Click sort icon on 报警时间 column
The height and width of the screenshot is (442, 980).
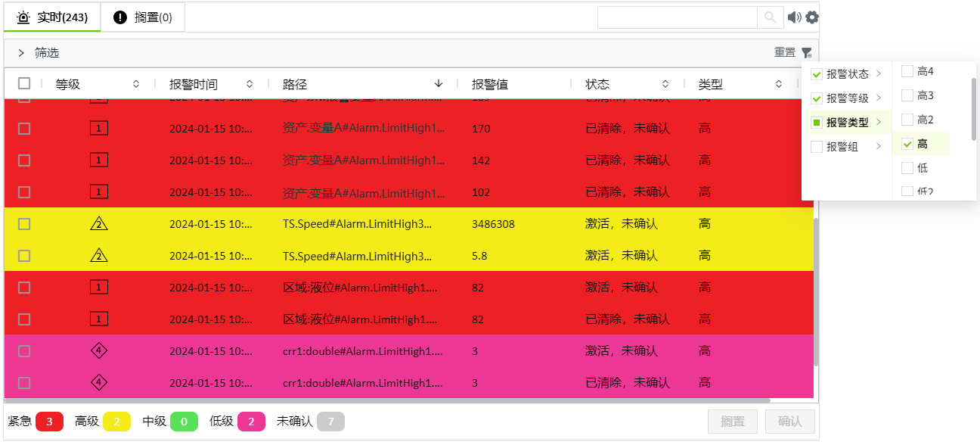tap(250, 84)
